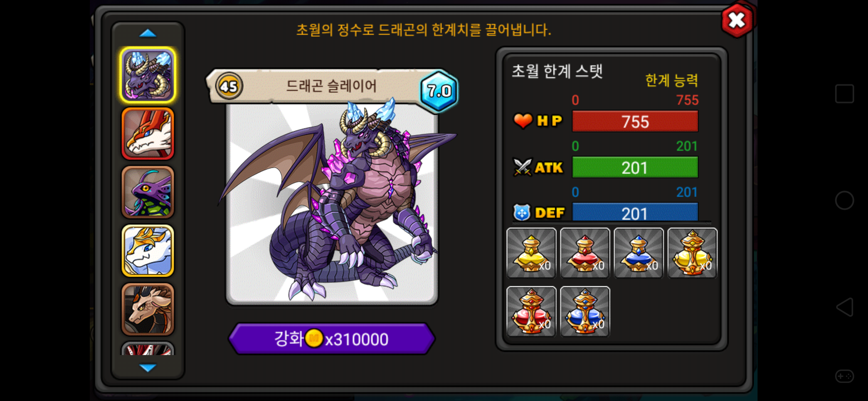Close the transcendence dialog with red X
The height and width of the screenshot is (401, 868).
pos(737,21)
